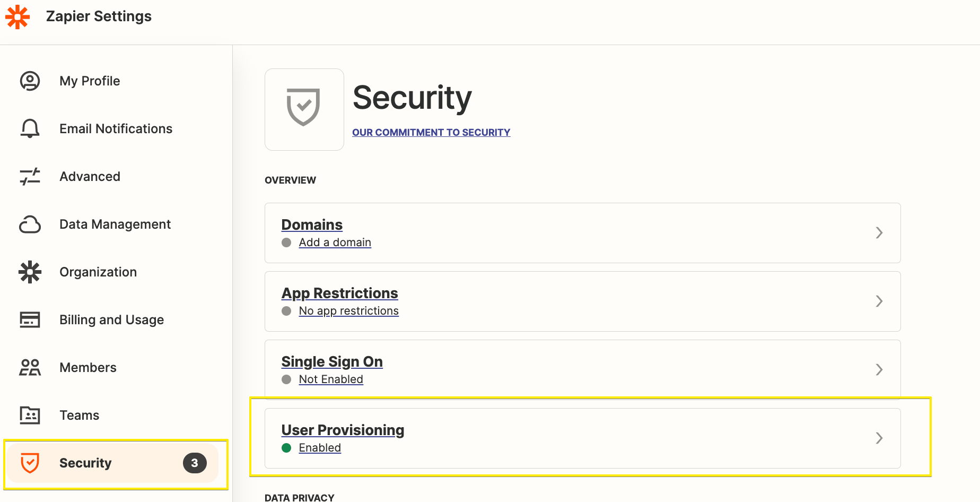This screenshot has width=980, height=502.
Task: Click the Security badge showing 3
Action: coord(195,463)
